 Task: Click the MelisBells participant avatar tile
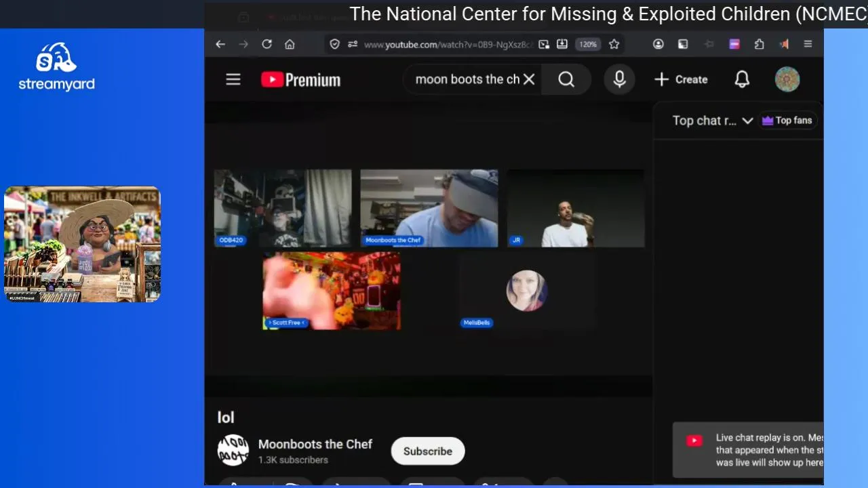(527, 291)
